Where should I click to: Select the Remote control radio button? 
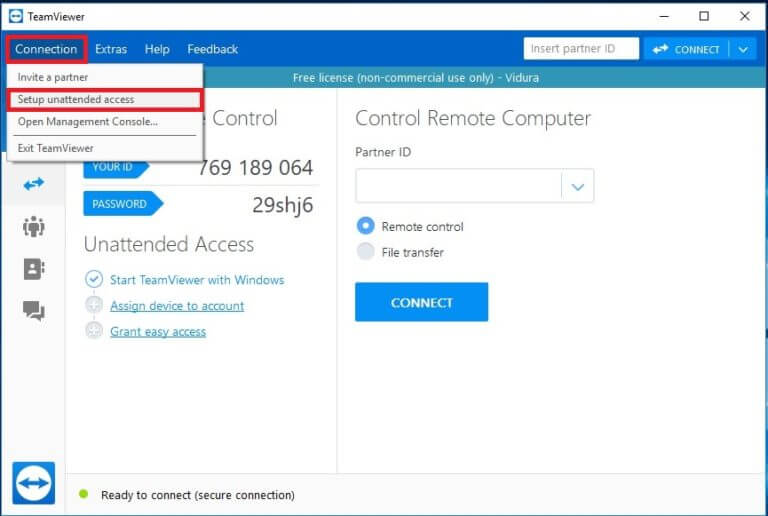(x=365, y=226)
